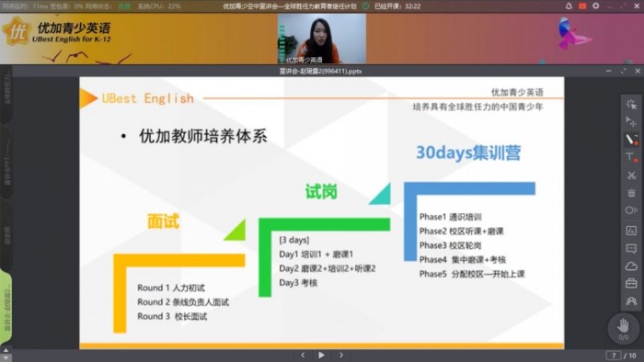The height and width of the screenshot is (362, 644).
Task: Click the slide page number field
Action: tap(614, 356)
